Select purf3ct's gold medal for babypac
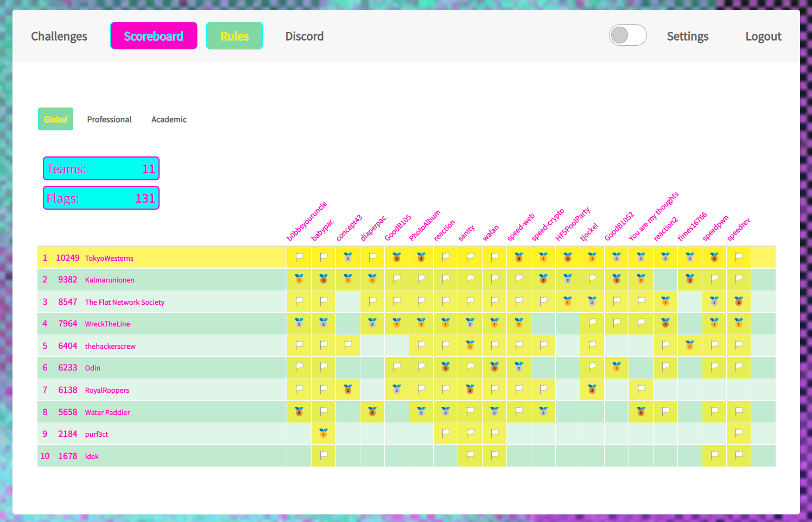Viewport: 812px width, 522px height. (x=323, y=433)
